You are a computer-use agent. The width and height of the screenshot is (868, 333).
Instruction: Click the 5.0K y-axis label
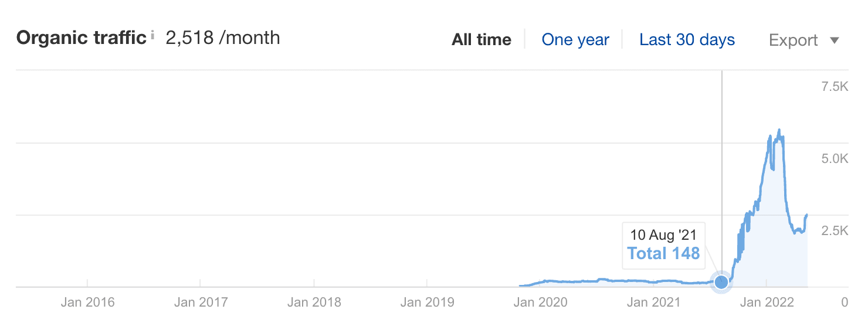[833, 159]
